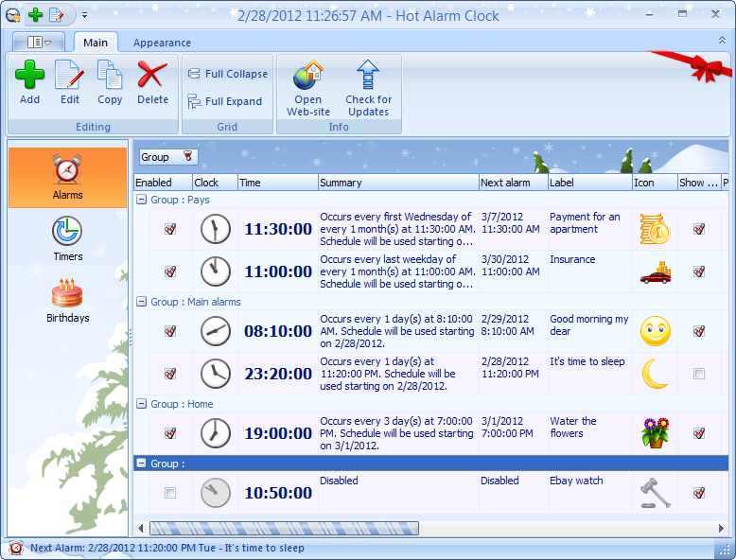Click the quick-access green plus icon in title bar

tap(36, 14)
